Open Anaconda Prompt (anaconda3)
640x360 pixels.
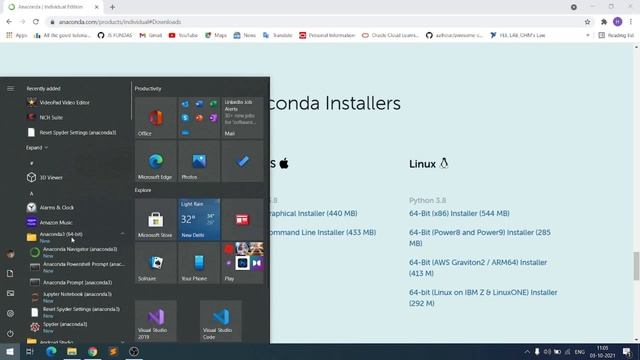click(x=78, y=282)
